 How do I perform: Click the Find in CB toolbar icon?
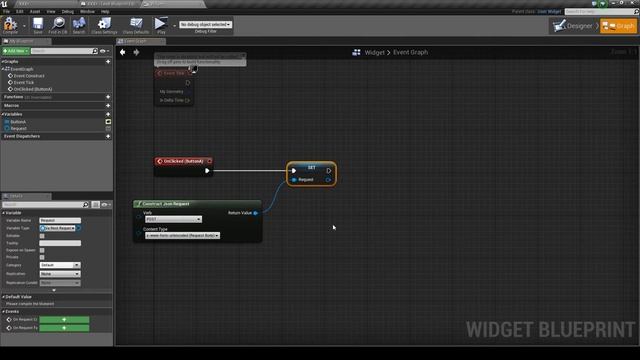(x=58, y=25)
